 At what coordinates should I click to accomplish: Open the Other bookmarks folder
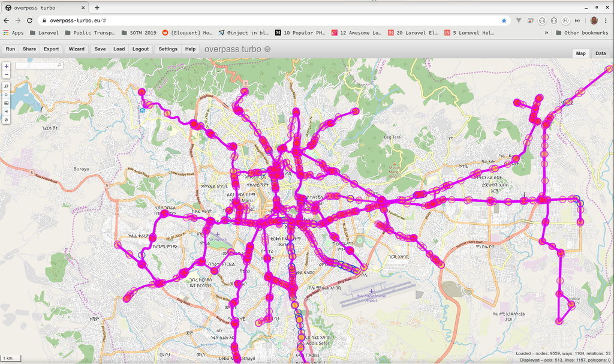[x=582, y=33]
